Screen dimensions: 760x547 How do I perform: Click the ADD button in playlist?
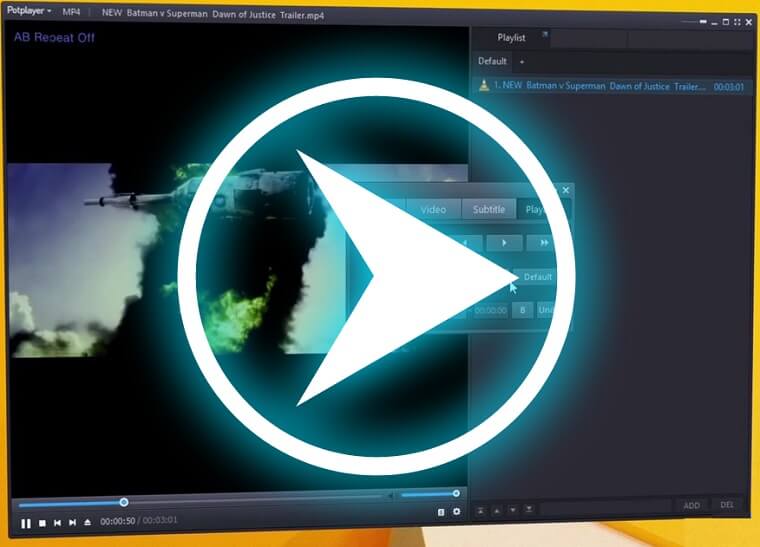click(691, 505)
